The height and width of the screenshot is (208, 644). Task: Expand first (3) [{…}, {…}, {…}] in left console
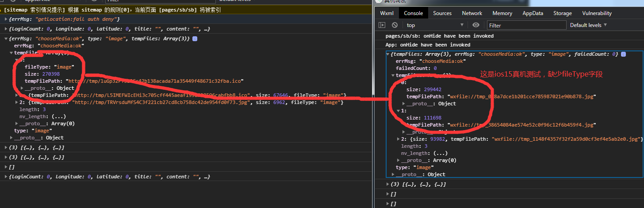click(x=6, y=147)
